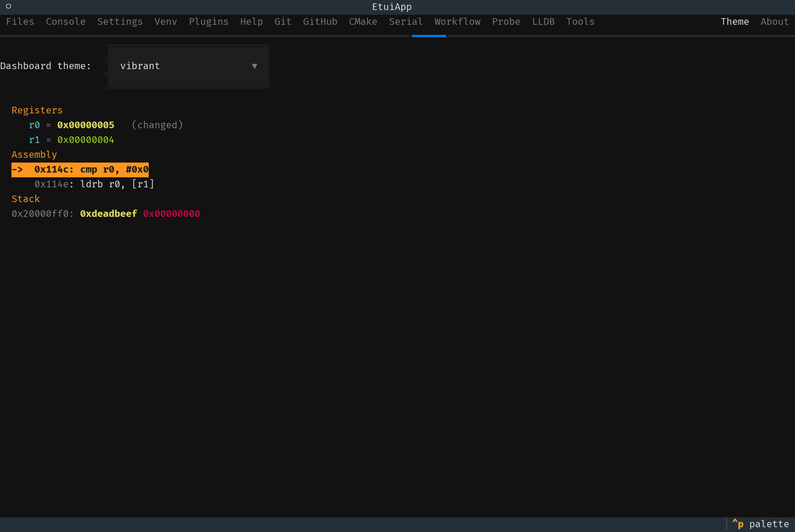
Task: Select the Venv tab
Action: coord(166,21)
